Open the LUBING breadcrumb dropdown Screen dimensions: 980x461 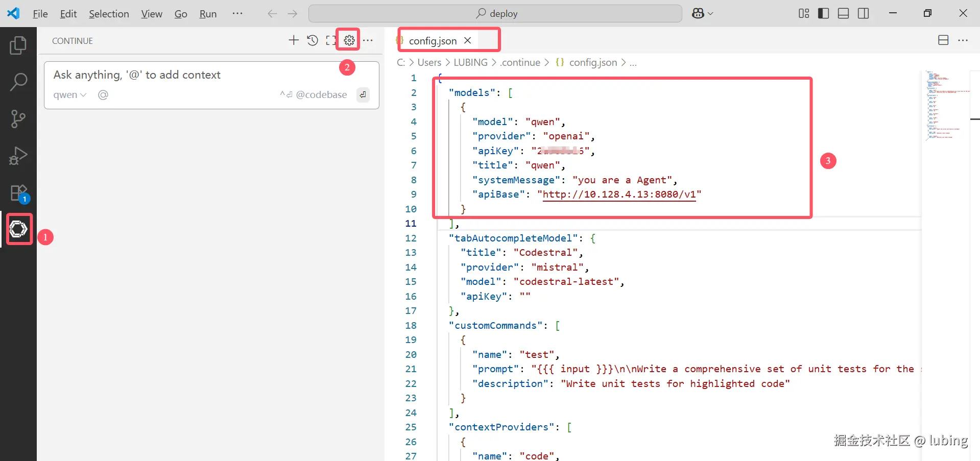click(470, 63)
